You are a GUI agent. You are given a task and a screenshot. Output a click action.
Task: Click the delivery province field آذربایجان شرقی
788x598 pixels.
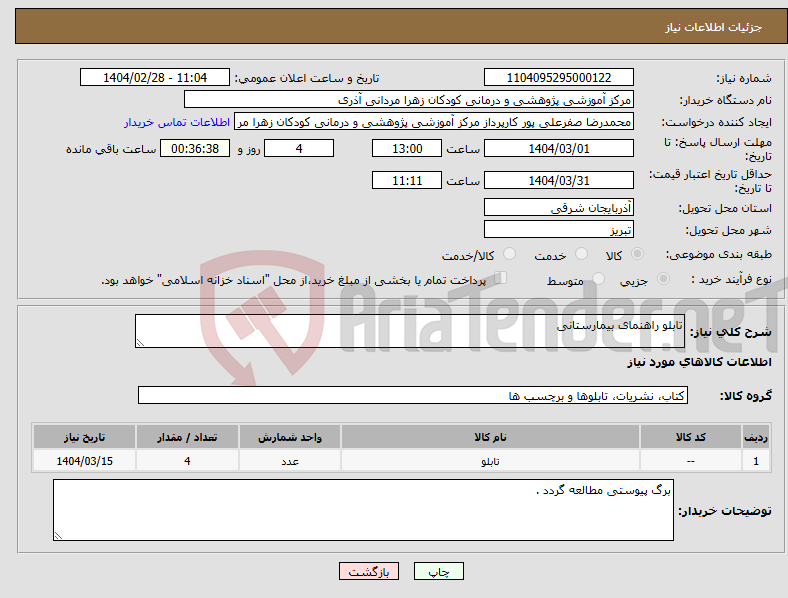click(558, 207)
